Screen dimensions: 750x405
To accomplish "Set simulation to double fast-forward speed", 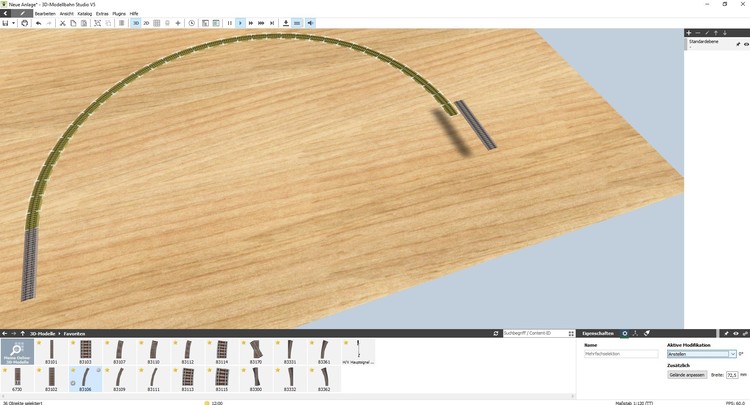I will pos(251,23).
